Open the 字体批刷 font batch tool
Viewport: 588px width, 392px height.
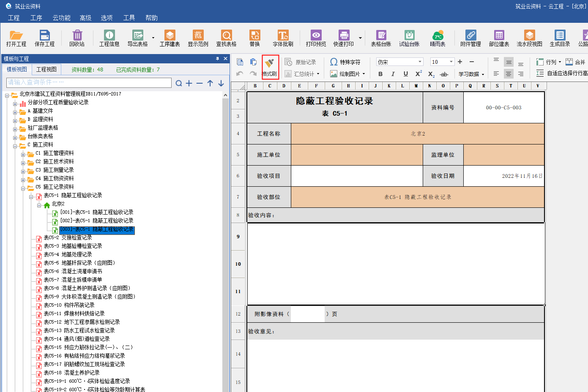(283, 38)
